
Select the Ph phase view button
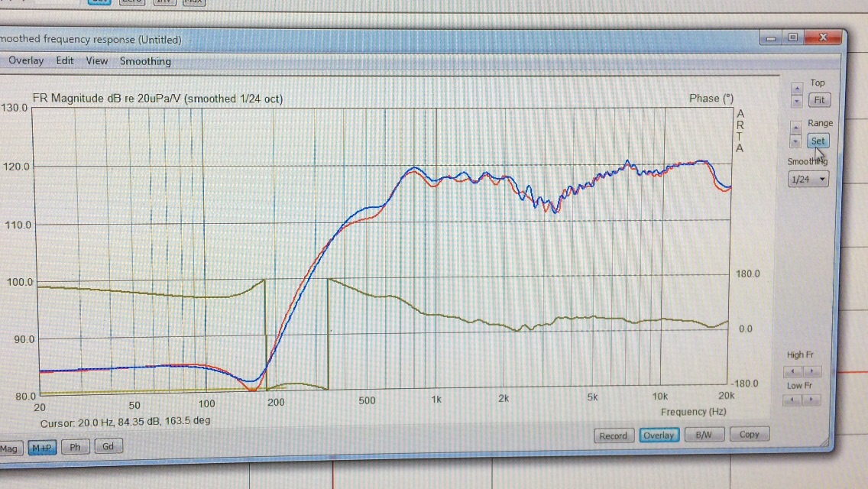pyautogui.click(x=76, y=447)
